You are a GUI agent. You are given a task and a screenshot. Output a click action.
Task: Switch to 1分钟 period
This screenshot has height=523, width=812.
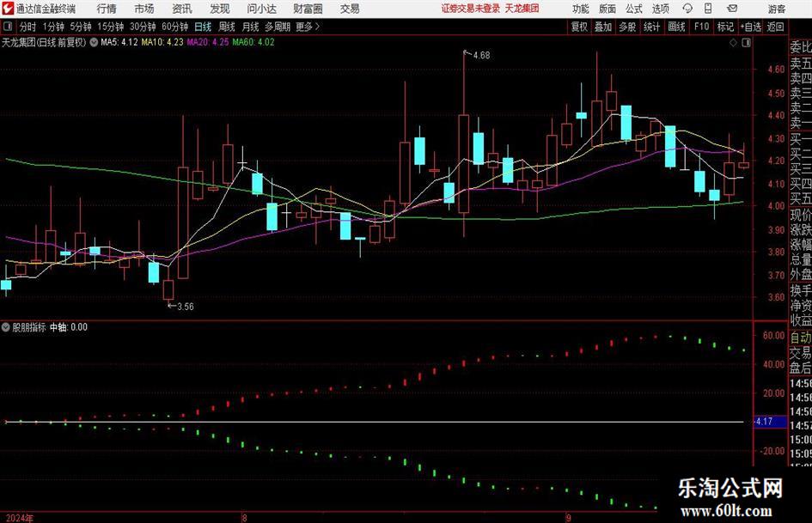click(x=53, y=27)
